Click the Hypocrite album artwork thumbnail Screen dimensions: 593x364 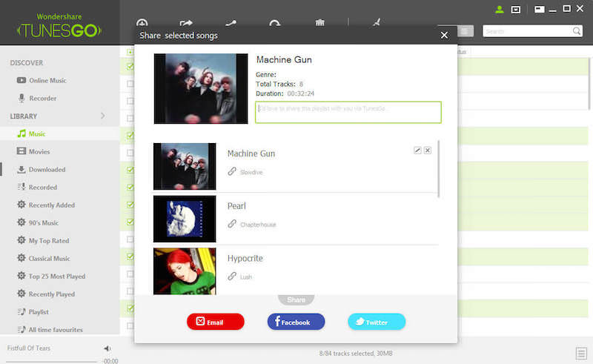tap(185, 271)
